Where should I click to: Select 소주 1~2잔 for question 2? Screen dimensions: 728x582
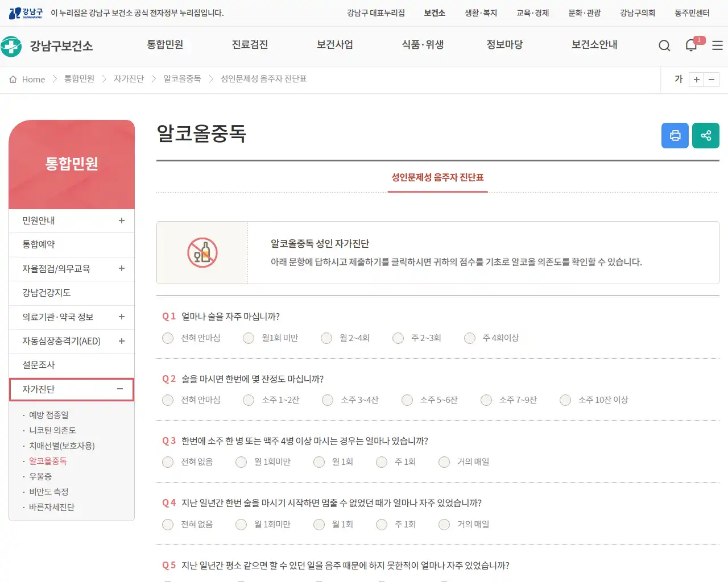[x=249, y=400]
